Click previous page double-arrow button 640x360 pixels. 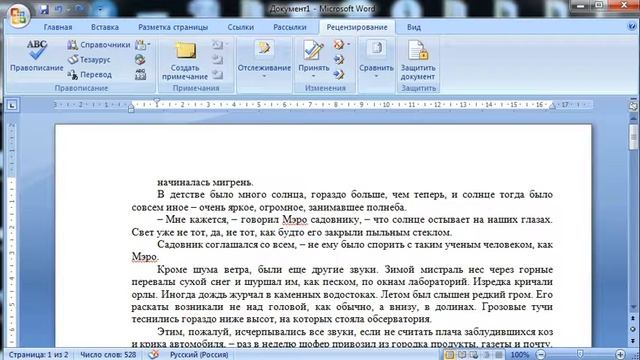633,318
